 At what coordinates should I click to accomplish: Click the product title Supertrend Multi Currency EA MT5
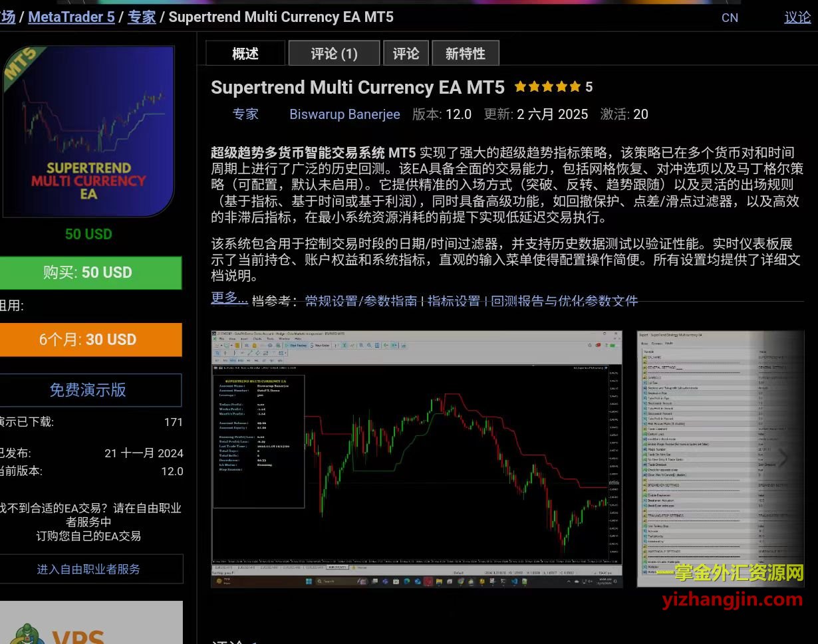[x=358, y=88]
